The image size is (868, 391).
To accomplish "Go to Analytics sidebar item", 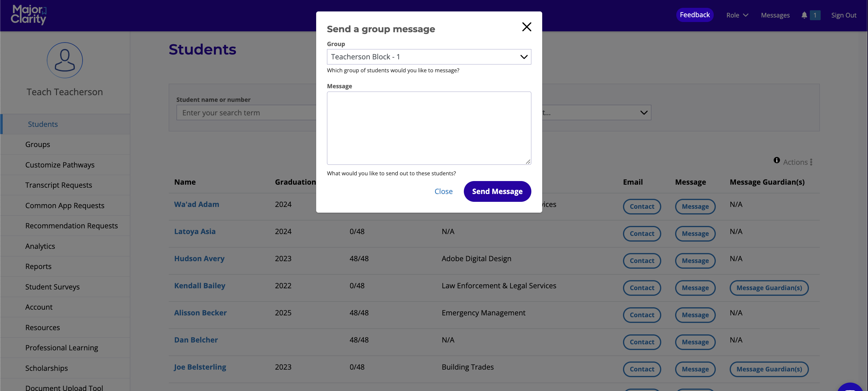I will 40,246.
